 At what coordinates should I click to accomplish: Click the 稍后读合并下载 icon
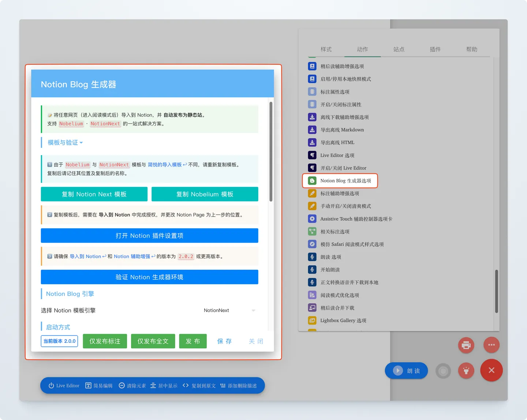(x=312, y=308)
